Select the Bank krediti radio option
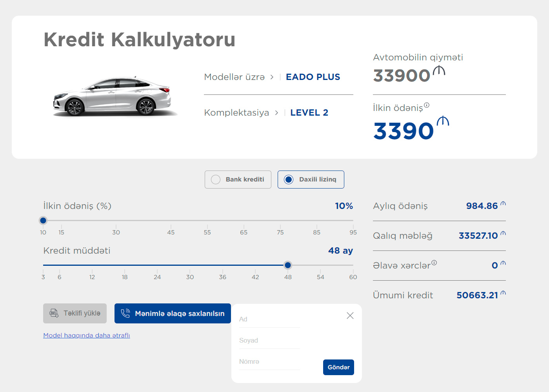The image size is (549, 392). click(216, 180)
